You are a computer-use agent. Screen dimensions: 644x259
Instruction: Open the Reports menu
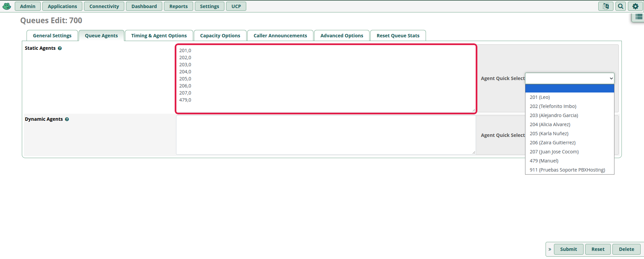[178, 6]
